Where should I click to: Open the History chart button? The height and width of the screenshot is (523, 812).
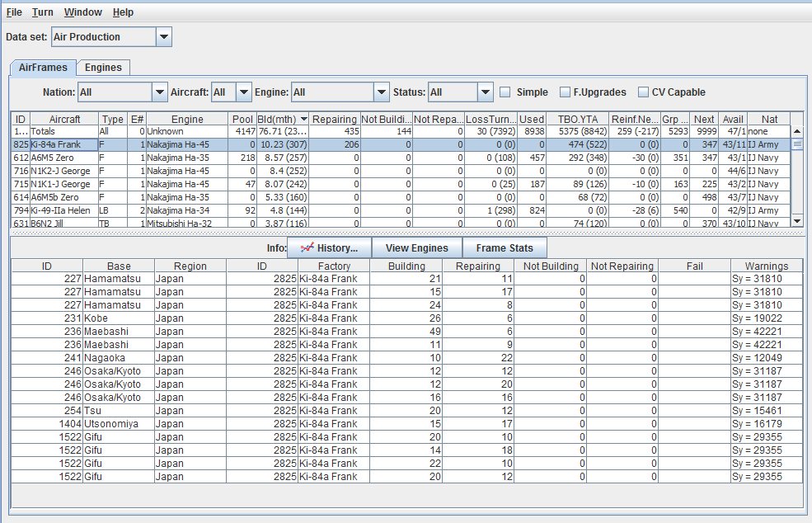click(x=330, y=247)
